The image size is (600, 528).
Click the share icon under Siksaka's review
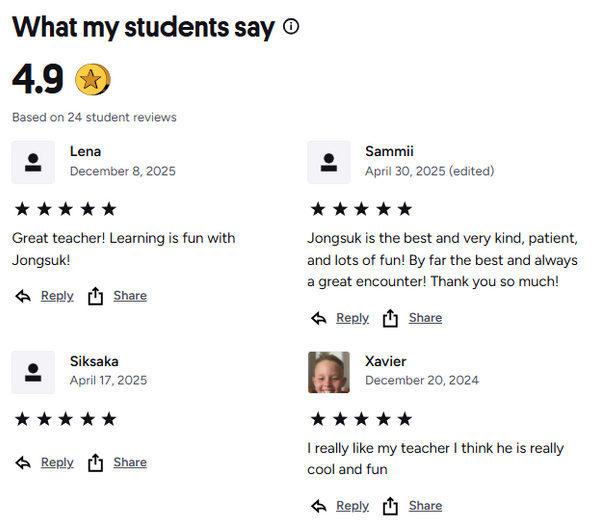[96, 463]
